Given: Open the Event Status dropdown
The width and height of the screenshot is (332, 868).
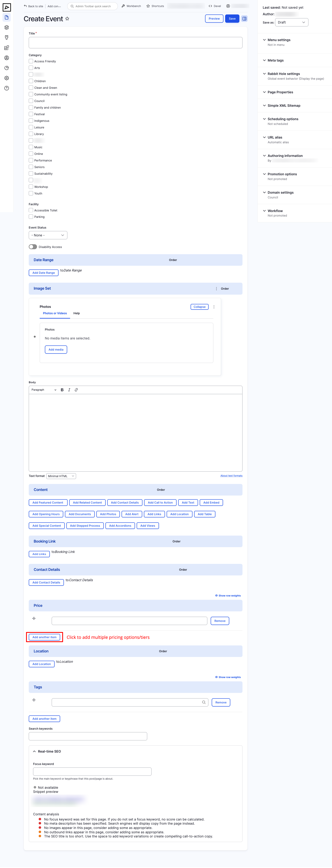Looking at the screenshot, I should tap(48, 235).
